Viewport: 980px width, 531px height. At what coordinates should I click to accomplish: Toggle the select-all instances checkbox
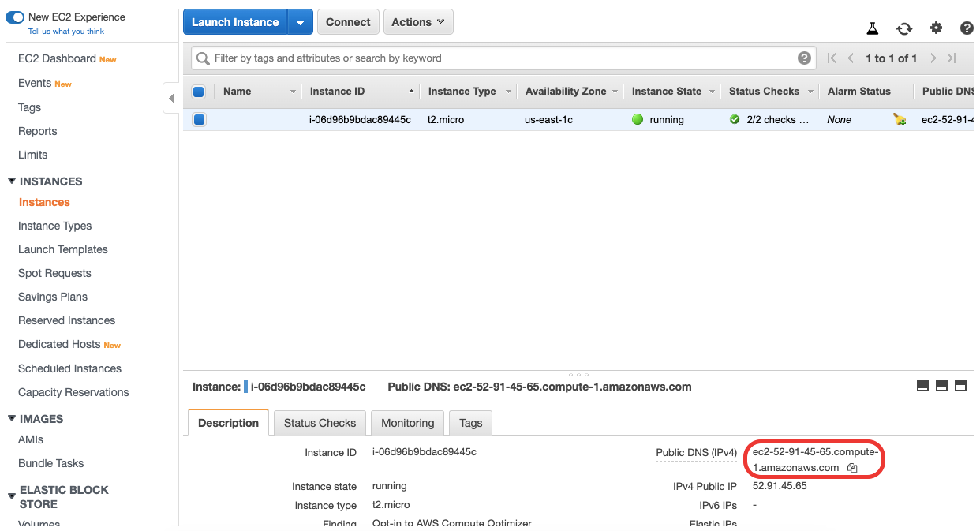pyautogui.click(x=199, y=92)
